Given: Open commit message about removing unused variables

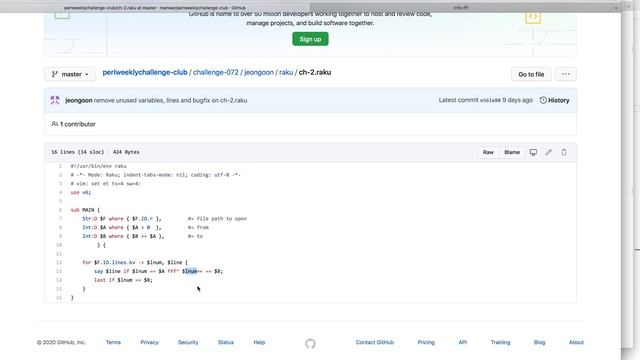Looking at the screenshot, I should click(170, 100).
